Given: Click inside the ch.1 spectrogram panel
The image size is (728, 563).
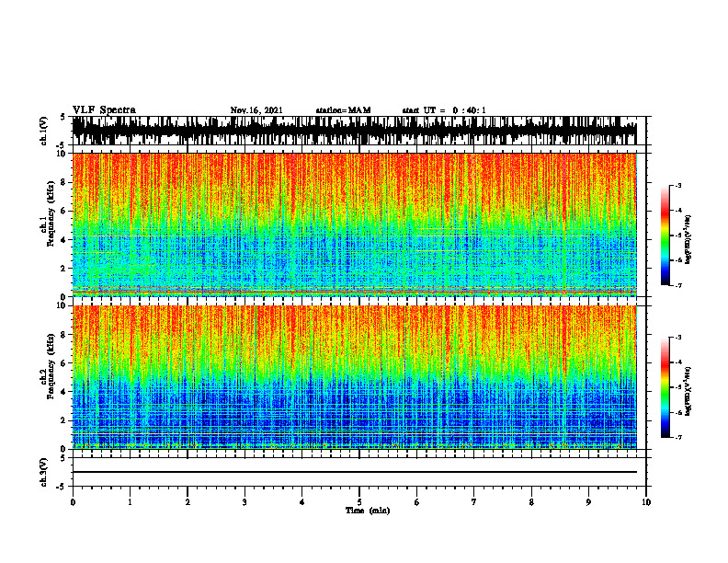Looking at the screenshot, I should [x=354, y=224].
